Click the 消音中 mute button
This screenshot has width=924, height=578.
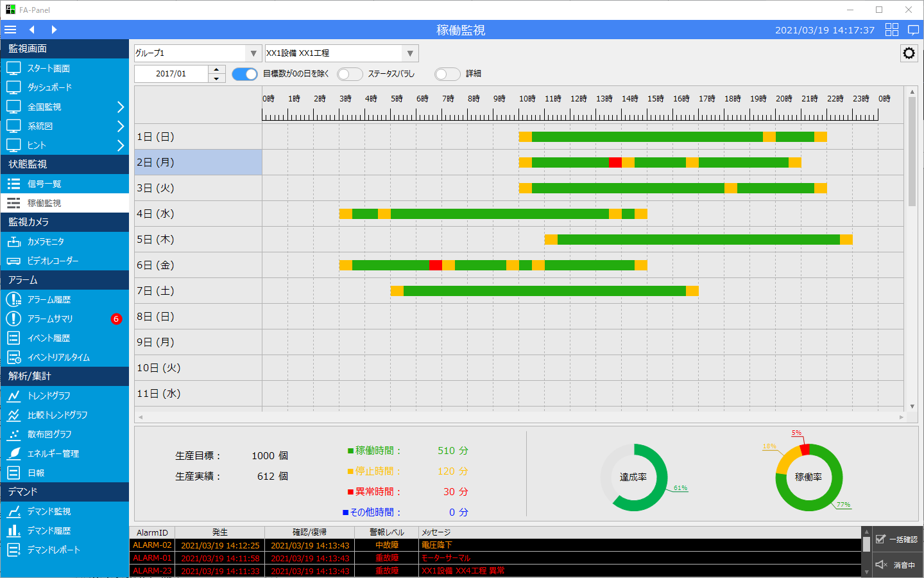click(898, 565)
